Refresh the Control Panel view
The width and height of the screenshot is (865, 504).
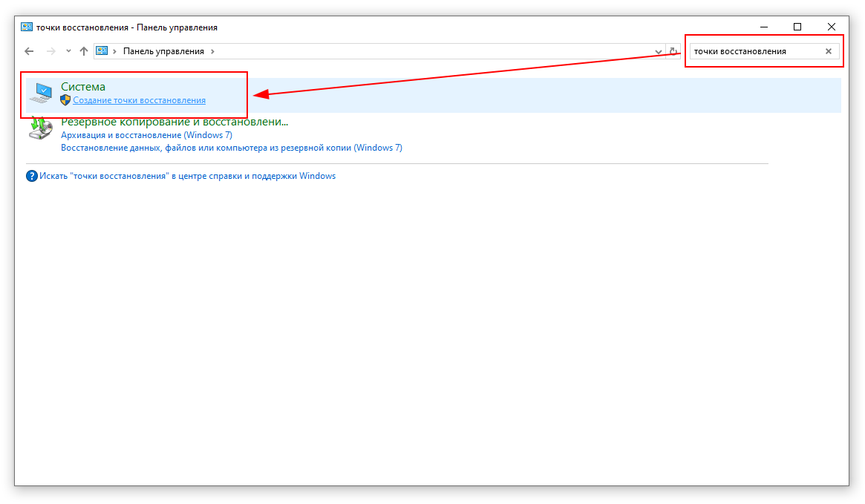(x=673, y=51)
